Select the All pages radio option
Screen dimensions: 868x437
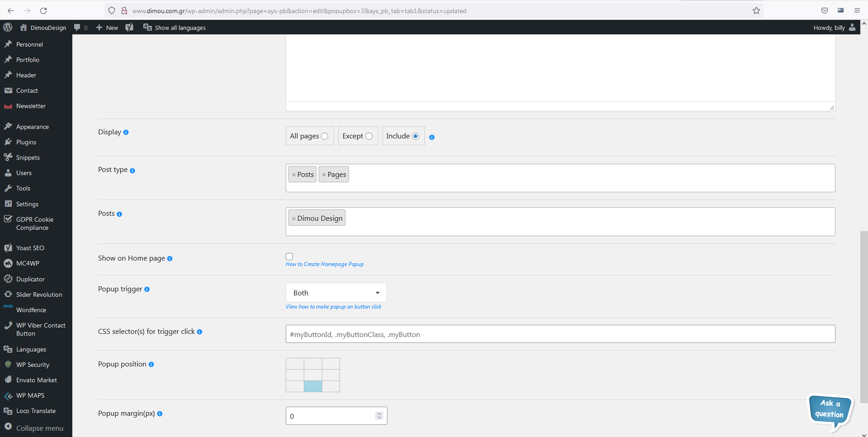pos(325,136)
